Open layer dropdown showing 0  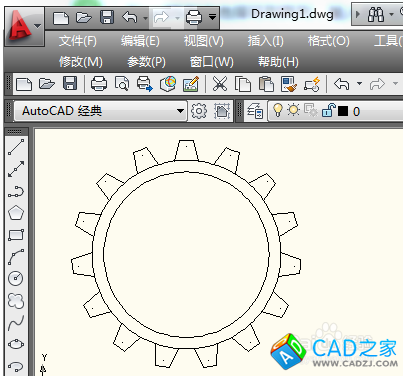tap(336, 111)
